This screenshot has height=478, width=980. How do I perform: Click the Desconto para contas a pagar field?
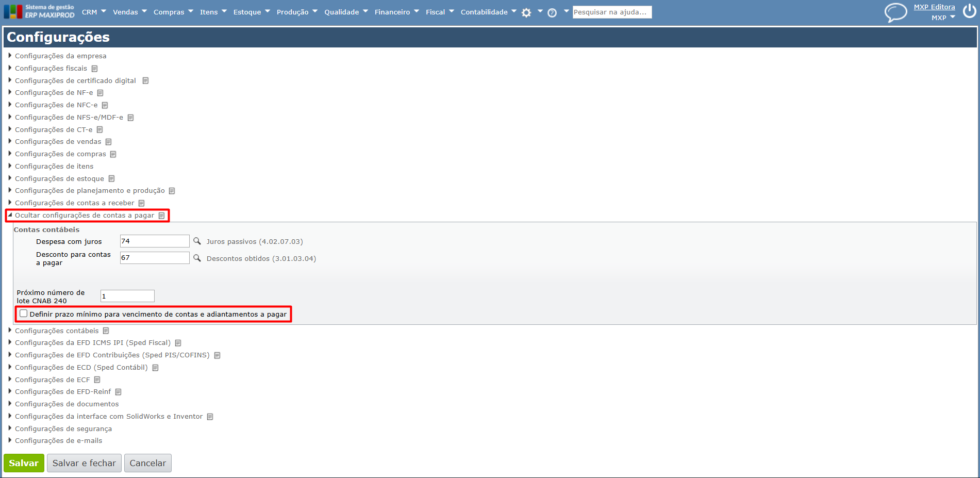(155, 258)
